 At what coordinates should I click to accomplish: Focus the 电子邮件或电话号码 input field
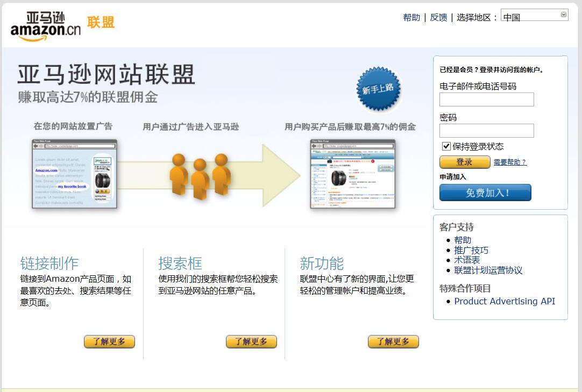[486, 99]
